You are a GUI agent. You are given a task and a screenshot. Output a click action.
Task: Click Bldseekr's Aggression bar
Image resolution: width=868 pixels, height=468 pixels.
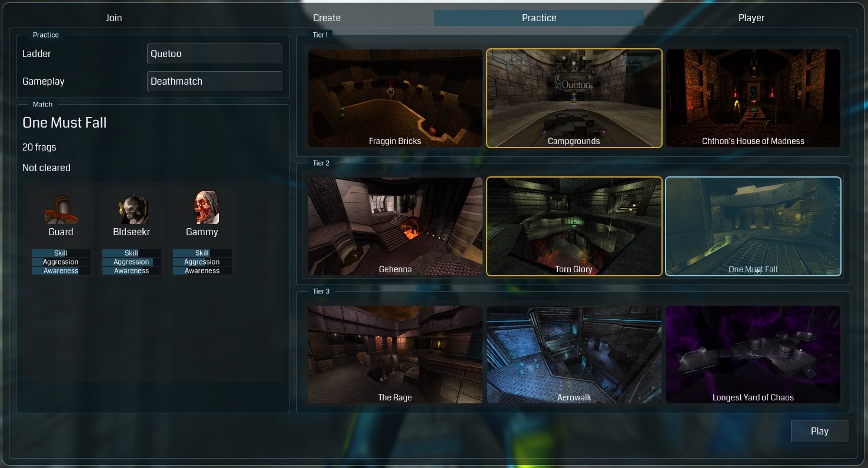[132, 262]
